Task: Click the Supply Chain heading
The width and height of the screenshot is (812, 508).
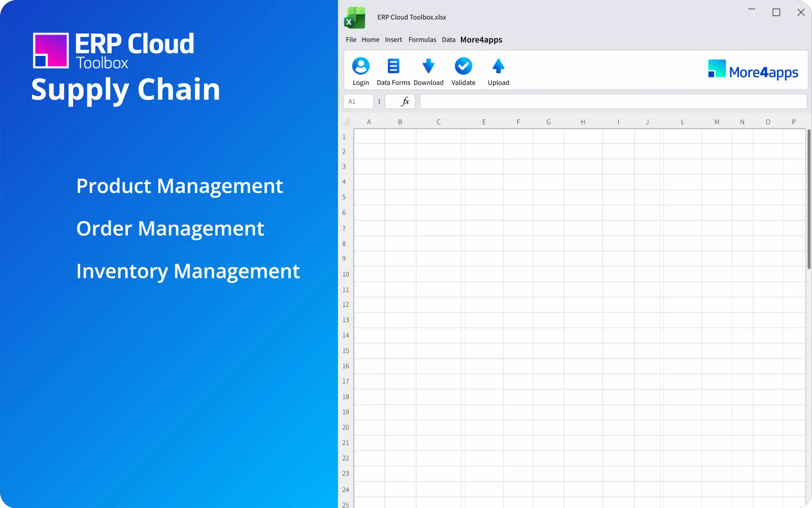Action: pyautogui.click(x=126, y=90)
